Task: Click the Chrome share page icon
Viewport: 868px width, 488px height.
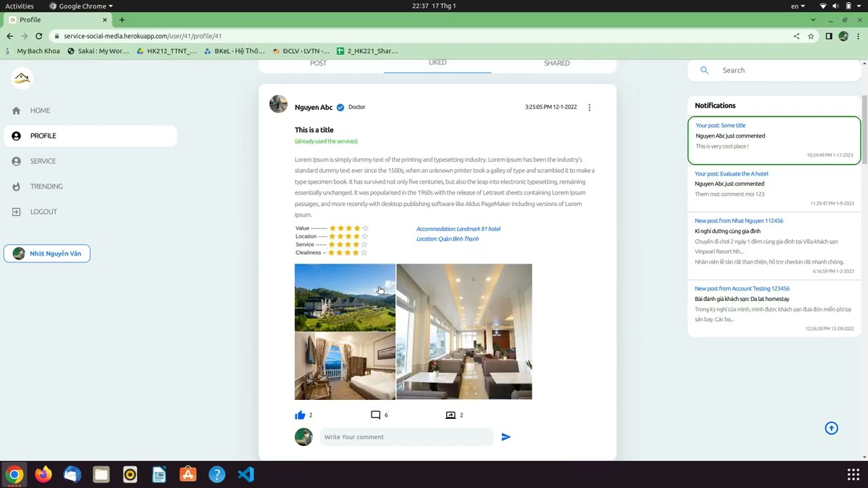Action: click(796, 36)
